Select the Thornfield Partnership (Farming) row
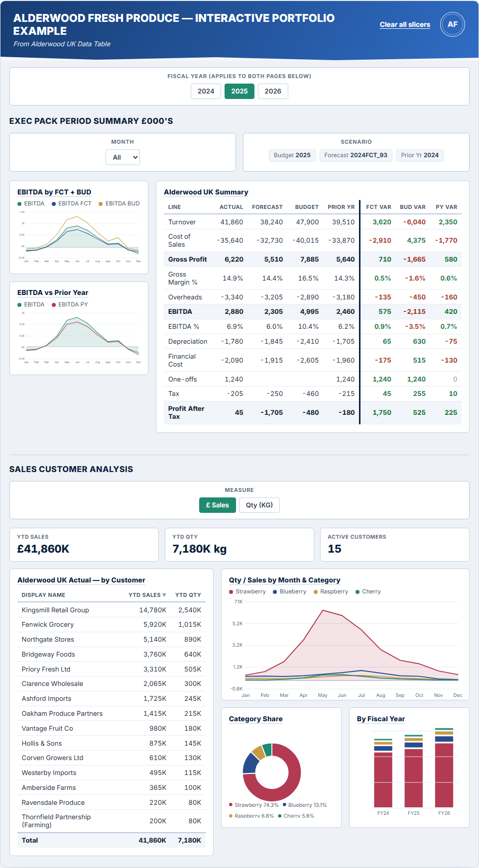Screen dimensions: 479x868 (112, 821)
